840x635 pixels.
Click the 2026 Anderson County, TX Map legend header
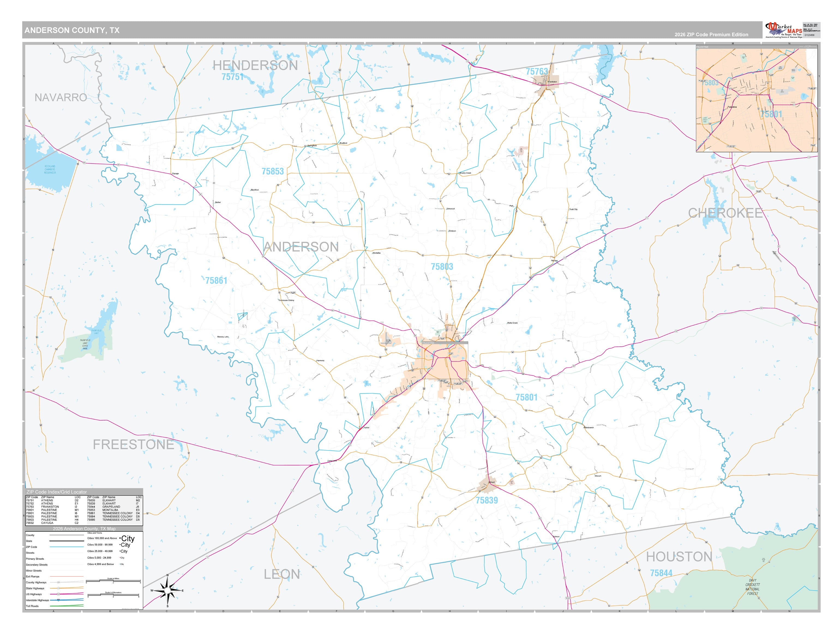[84, 528]
